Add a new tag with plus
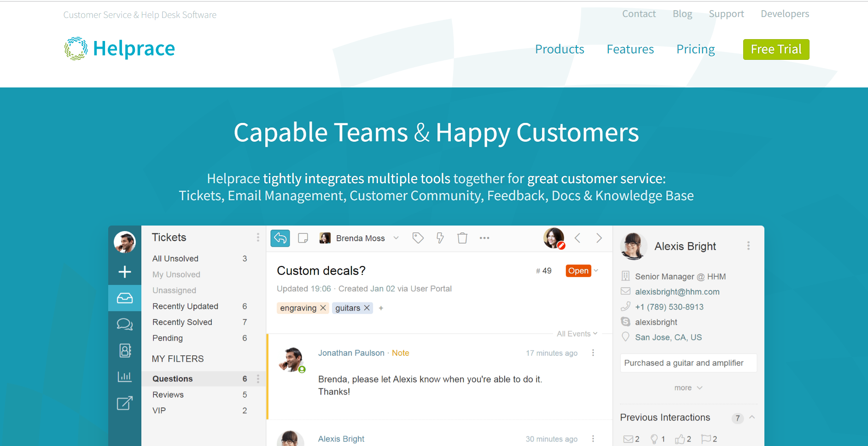The image size is (868, 446). coord(381,308)
